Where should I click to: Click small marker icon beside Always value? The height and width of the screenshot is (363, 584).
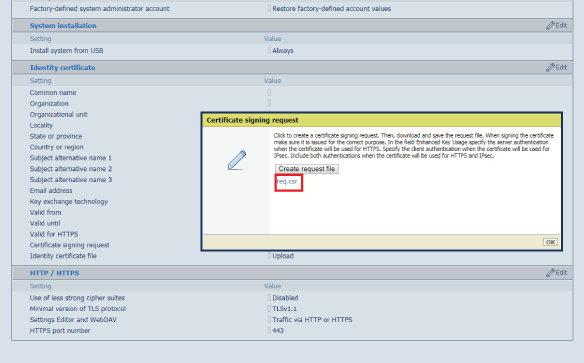tap(269, 50)
